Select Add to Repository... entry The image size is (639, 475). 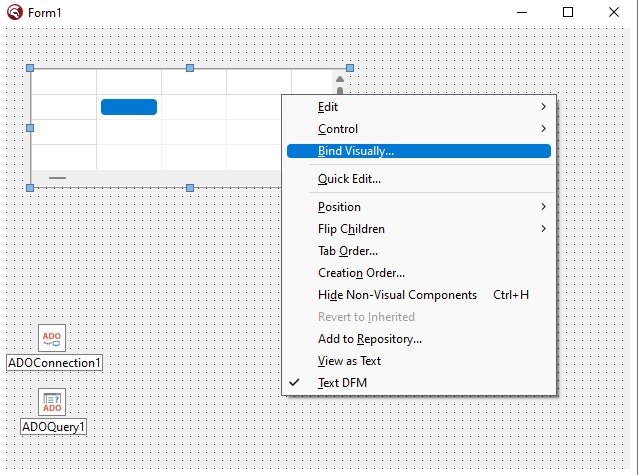click(369, 339)
